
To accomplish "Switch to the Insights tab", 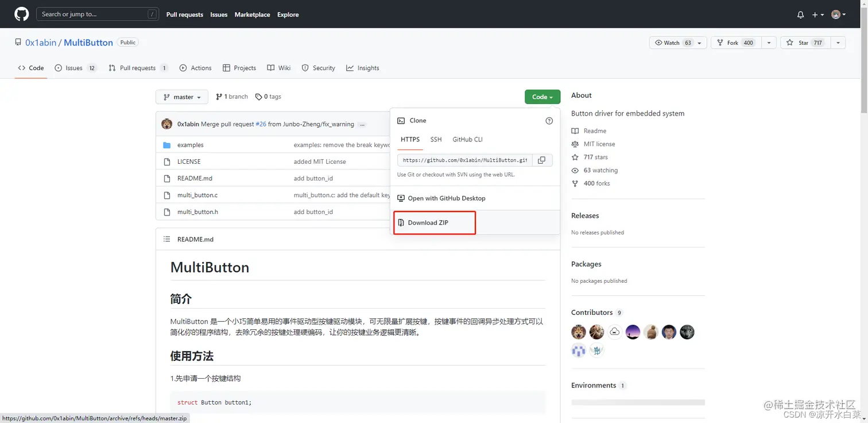I will click(363, 68).
